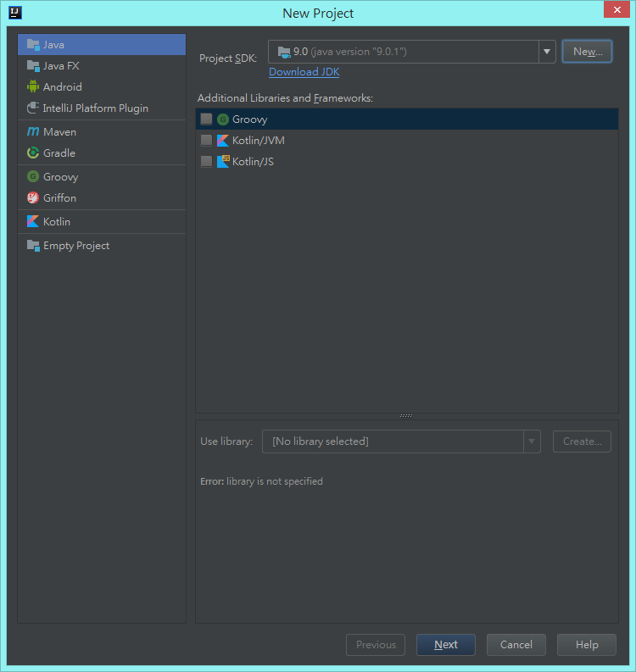636x672 pixels.
Task: Click the Kotlin/JS framework icon
Action: point(223,161)
